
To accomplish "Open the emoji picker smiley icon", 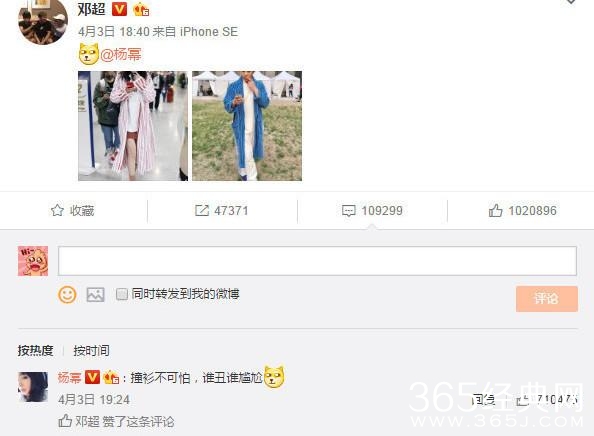I will (x=67, y=294).
